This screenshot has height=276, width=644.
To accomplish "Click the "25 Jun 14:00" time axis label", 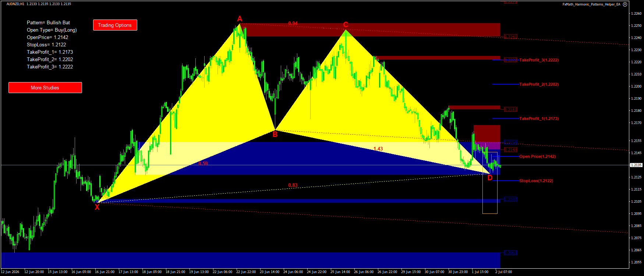I will pos(340,272).
